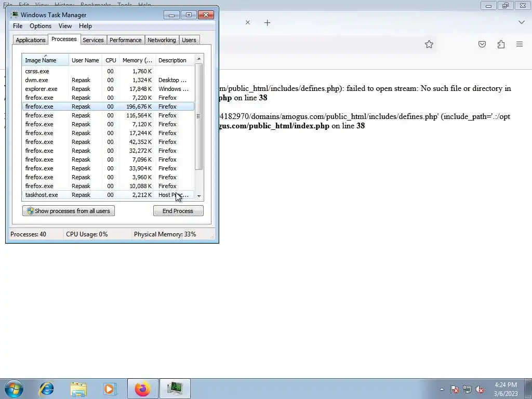Screen dimensions: 532x399
Task: Open the Windows Start menu orb
Action: (14, 389)
